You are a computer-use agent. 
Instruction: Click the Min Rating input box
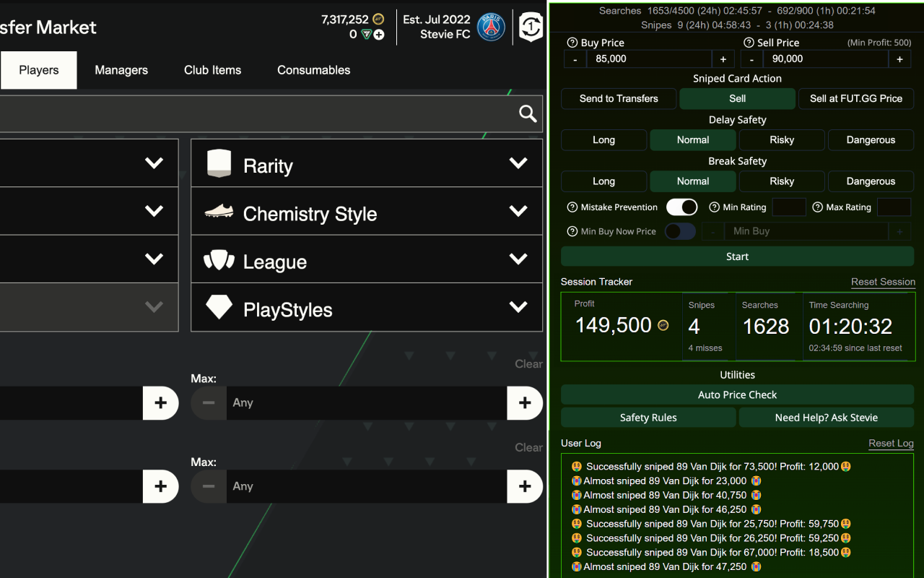[x=789, y=207]
